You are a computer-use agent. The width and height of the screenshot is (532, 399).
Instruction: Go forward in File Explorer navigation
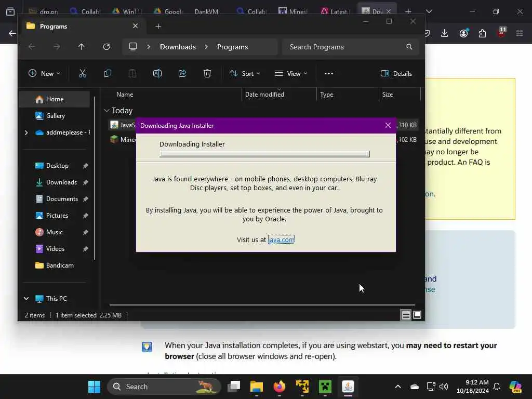click(57, 47)
